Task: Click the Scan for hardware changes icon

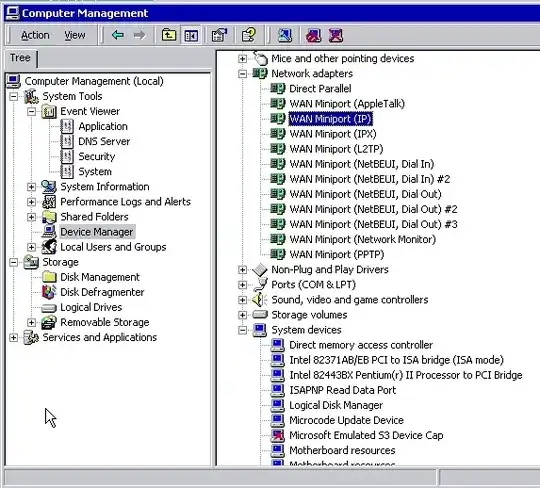Action: click(x=284, y=35)
